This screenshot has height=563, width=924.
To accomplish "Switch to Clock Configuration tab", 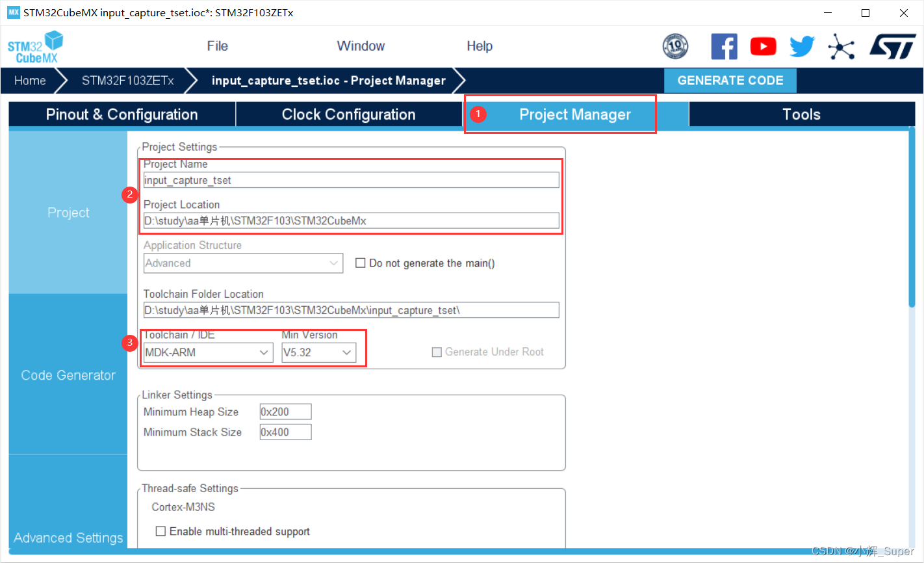I will tap(348, 114).
